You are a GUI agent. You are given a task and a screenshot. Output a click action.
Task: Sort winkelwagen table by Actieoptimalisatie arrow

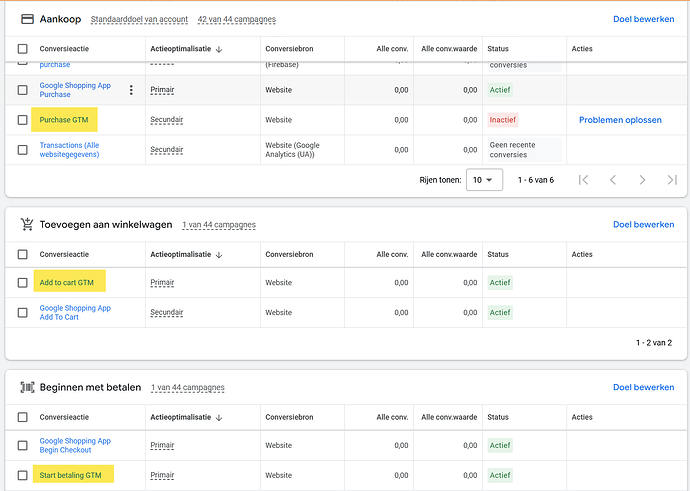(219, 254)
